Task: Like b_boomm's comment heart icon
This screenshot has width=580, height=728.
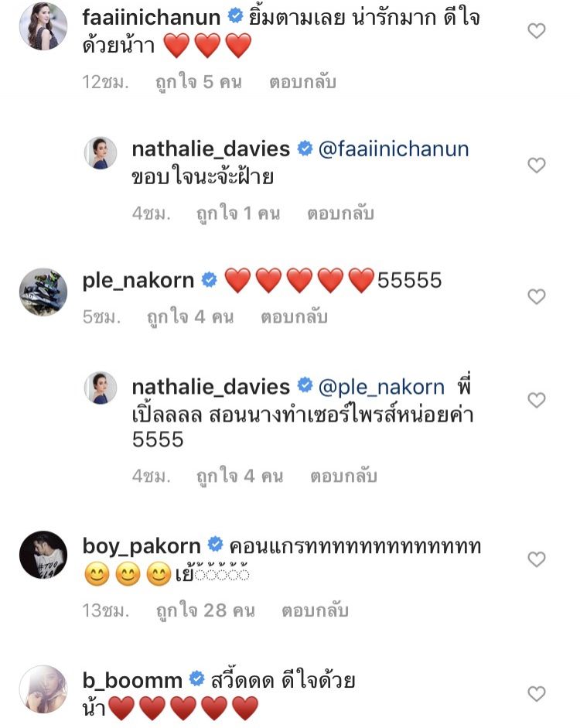Action: (537, 694)
